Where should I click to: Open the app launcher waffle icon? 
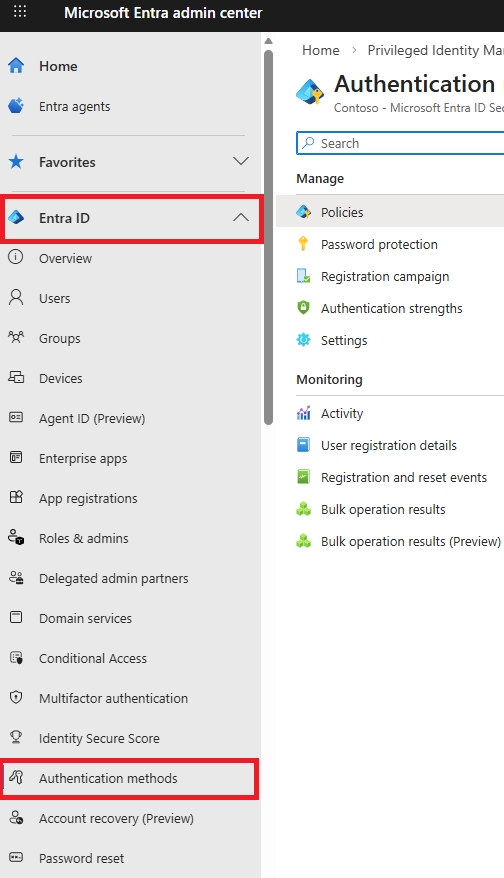click(20, 11)
